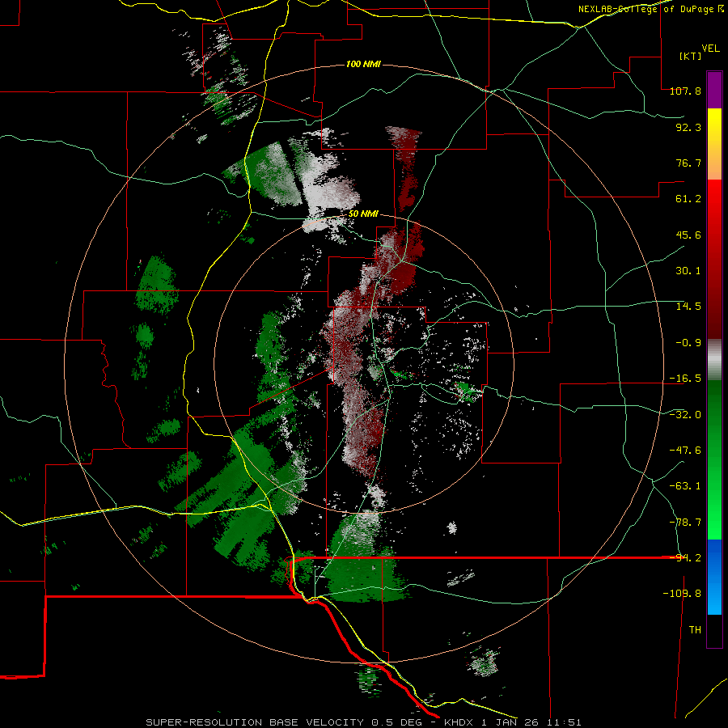Click the 45.6 velocity scale value
This screenshot has height=728, width=728.
coord(688,235)
